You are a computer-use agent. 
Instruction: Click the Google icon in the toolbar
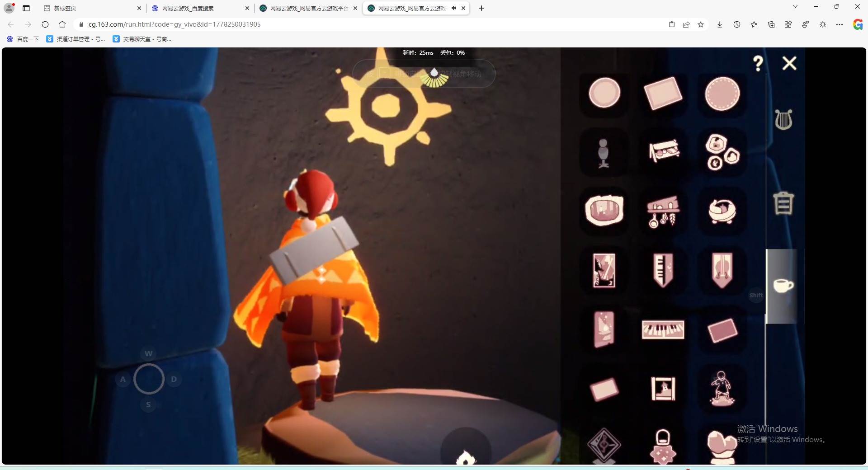[858, 24]
